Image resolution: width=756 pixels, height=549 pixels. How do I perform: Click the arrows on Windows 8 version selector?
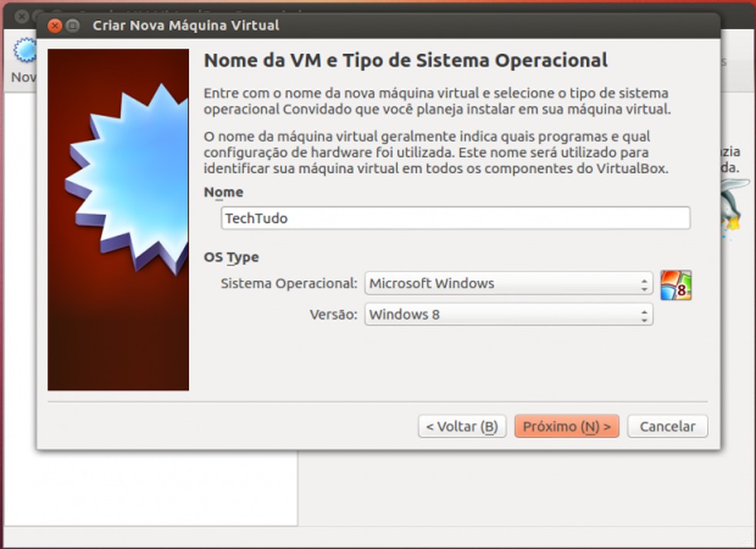coord(644,316)
